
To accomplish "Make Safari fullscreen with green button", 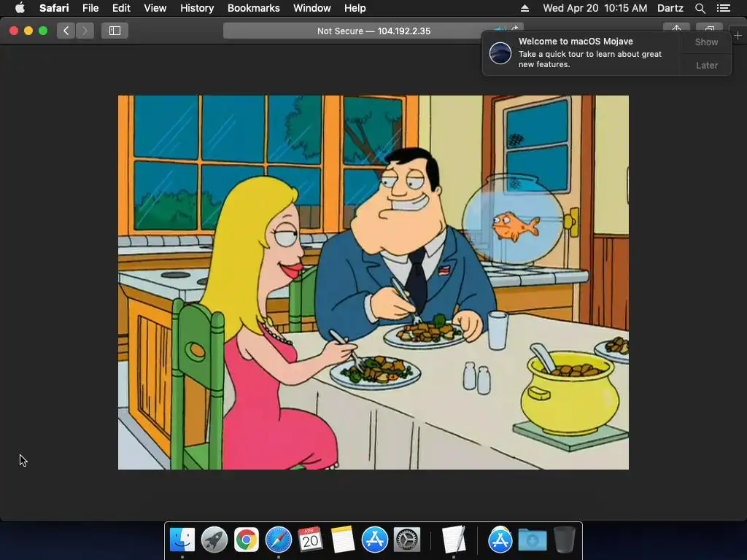I will 43,31.
